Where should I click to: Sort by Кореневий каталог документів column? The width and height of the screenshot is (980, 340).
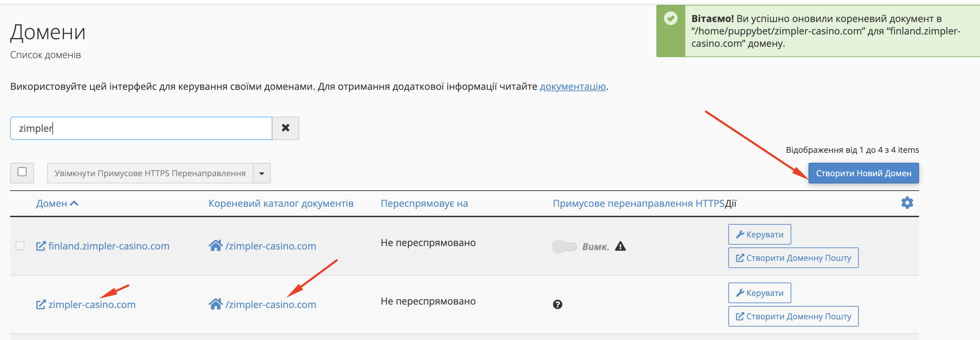pyautogui.click(x=281, y=203)
